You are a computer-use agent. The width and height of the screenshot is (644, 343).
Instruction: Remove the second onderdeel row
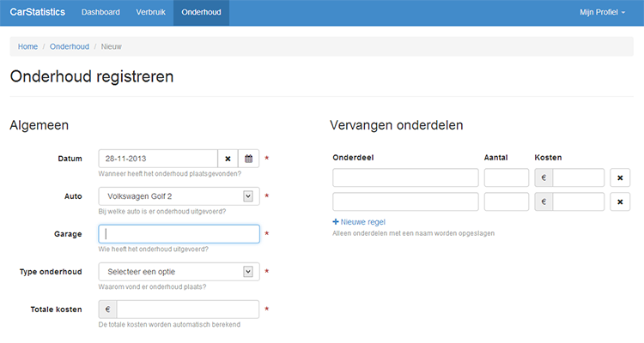point(620,202)
